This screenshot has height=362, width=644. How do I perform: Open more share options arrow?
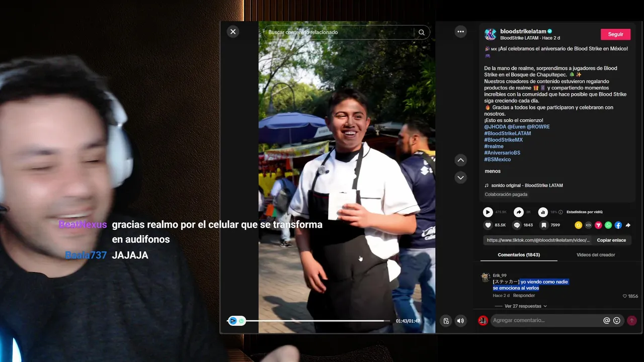tap(628, 225)
